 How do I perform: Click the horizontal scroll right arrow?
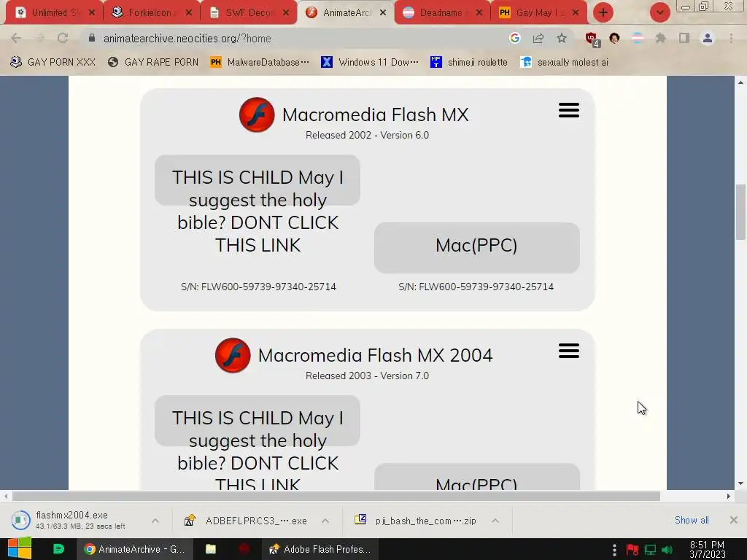729,496
